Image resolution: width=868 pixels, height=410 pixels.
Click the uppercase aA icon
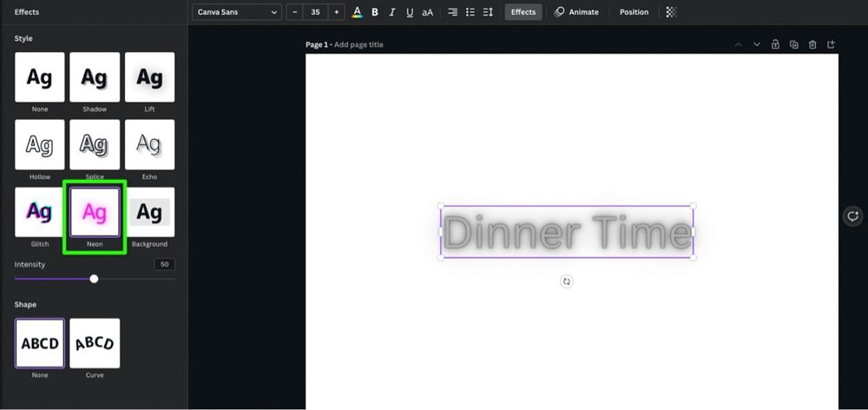tap(427, 12)
